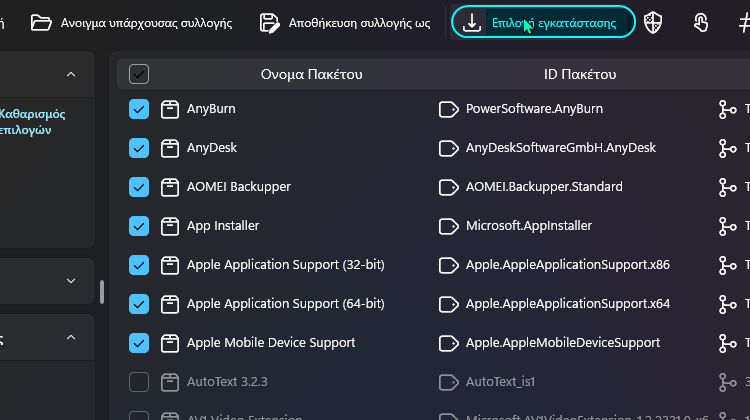Check the AutoText 3.2.3 checkbox
Image resolution: width=750 pixels, height=420 pixels.
[x=139, y=382]
